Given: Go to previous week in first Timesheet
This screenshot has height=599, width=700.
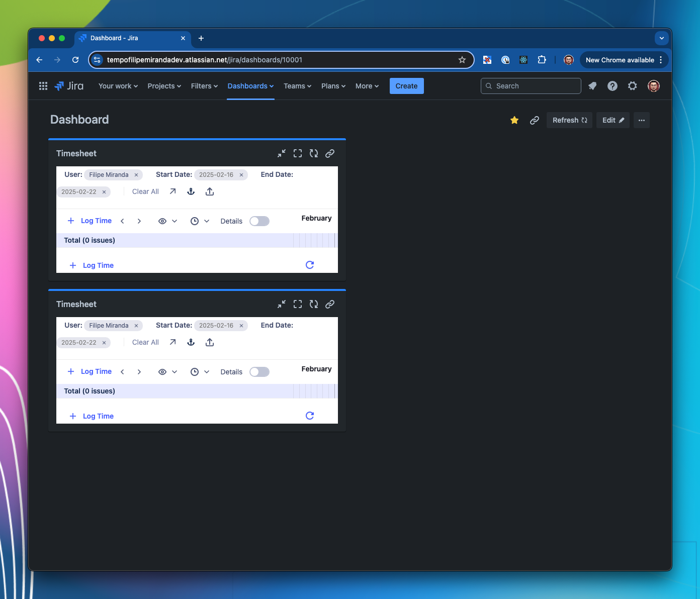Looking at the screenshot, I should [x=122, y=221].
